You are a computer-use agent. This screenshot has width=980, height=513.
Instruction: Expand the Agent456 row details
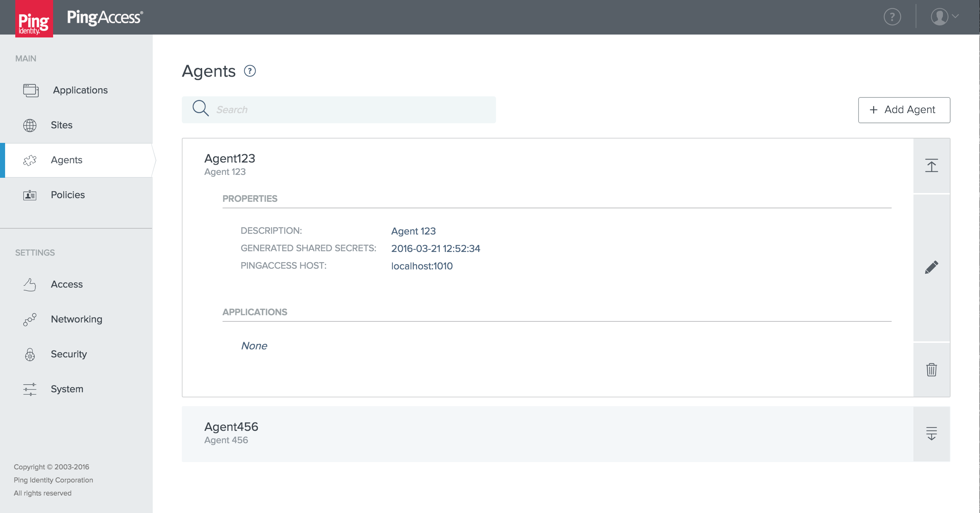[x=931, y=433]
